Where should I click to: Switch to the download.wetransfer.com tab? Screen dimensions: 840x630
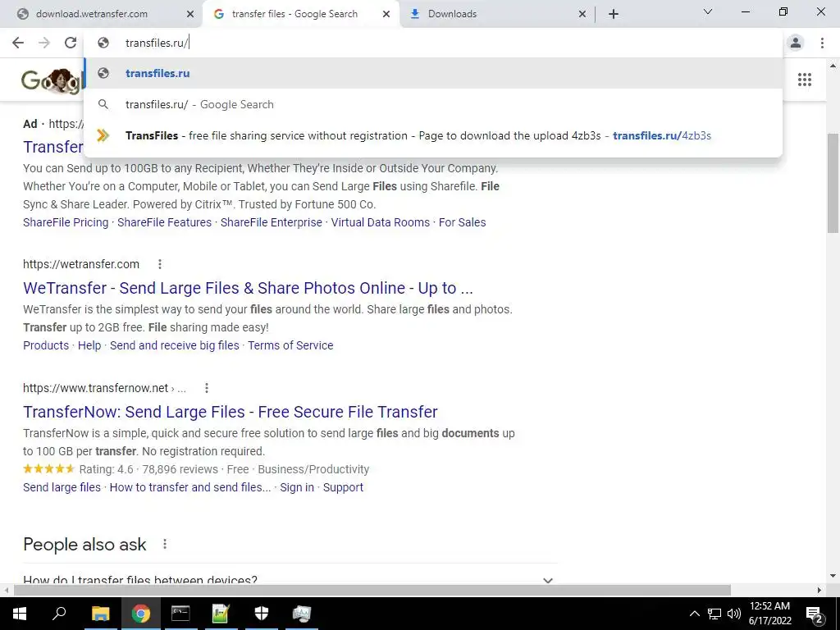coord(102,14)
